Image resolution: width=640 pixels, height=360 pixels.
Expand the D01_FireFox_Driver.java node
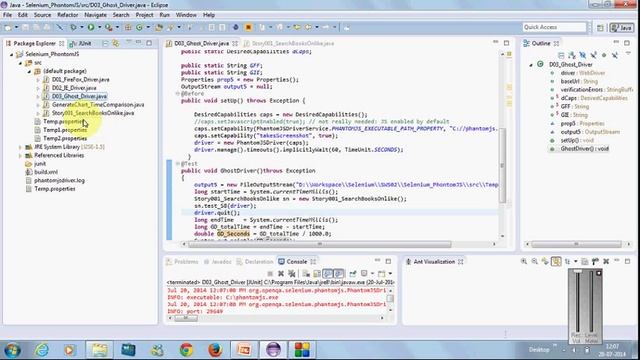[38, 80]
